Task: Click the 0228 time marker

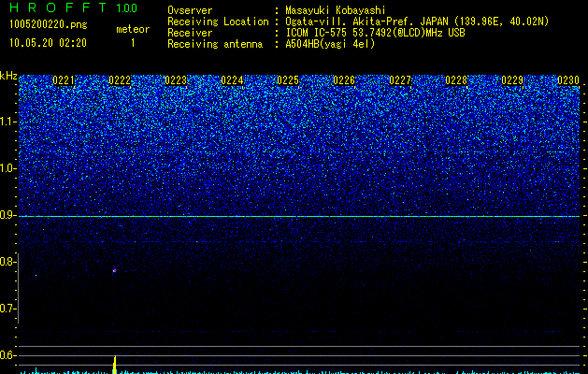Action: [456, 80]
